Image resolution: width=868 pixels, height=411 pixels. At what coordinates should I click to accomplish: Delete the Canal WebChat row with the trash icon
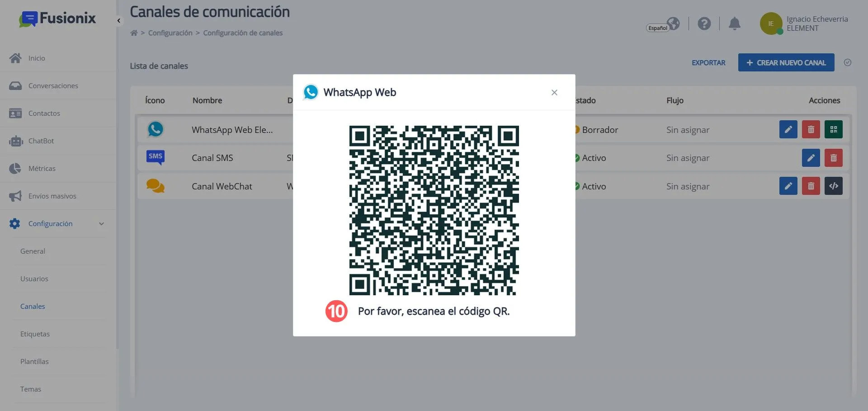pyautogui.click(x=811, y=186)
